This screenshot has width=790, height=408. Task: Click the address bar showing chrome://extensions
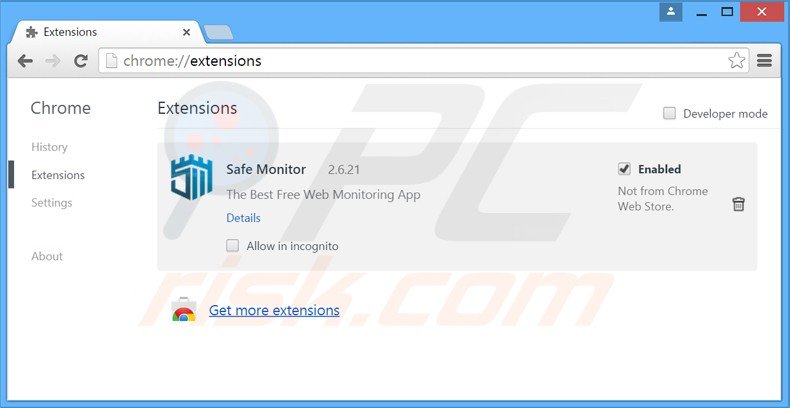pos(420,61)
